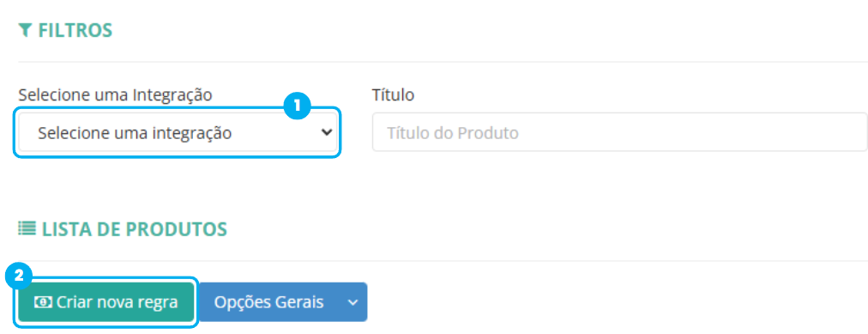The width and height of the screenshot is (868, 334).
Task: Focus the Título do Produto input field
Action: coord(619,132)
